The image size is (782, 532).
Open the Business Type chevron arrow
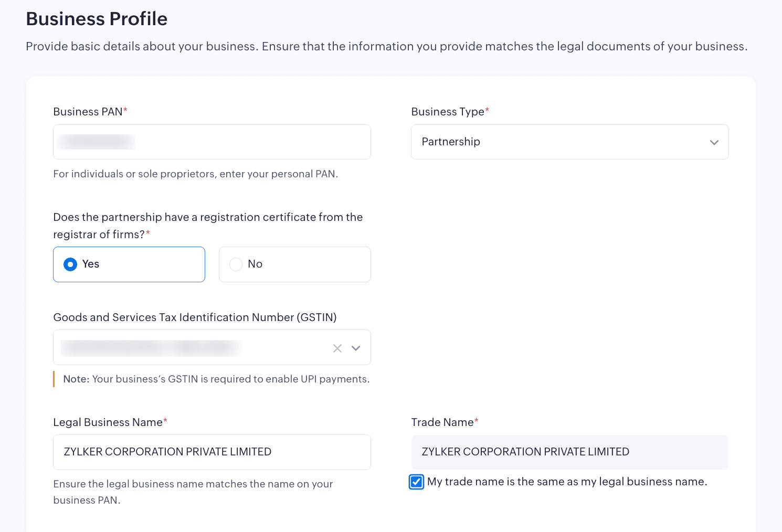(x=714, y=142)
